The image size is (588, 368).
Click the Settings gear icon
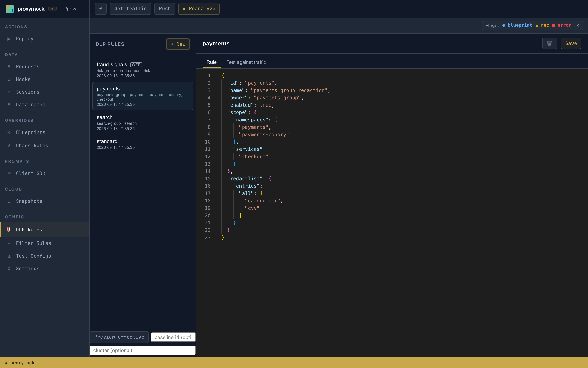tap(9, 269)
